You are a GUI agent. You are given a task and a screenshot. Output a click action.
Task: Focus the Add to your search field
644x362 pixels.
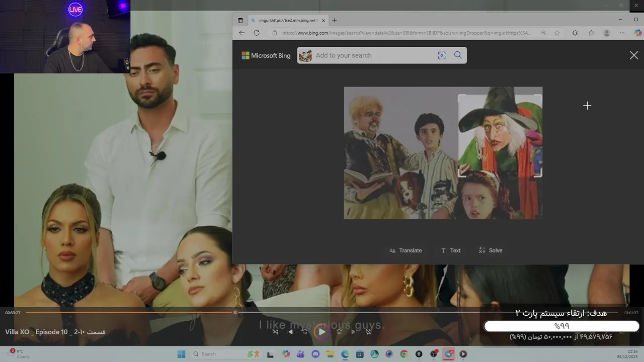(x=372, y=55)
